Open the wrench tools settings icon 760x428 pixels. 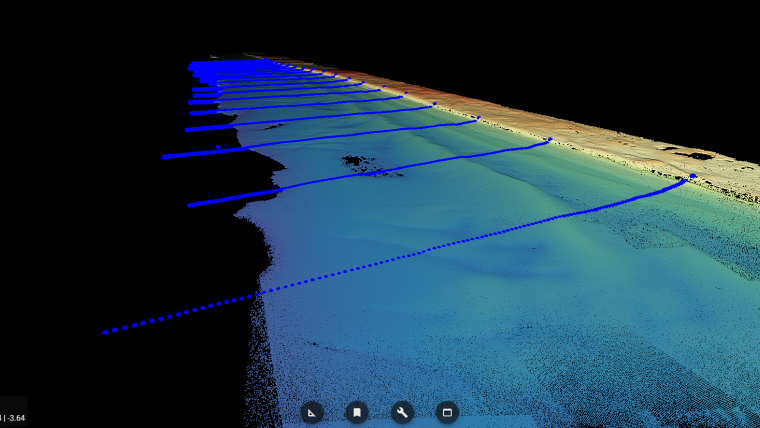pyautogui.click(x=402, y=412)
